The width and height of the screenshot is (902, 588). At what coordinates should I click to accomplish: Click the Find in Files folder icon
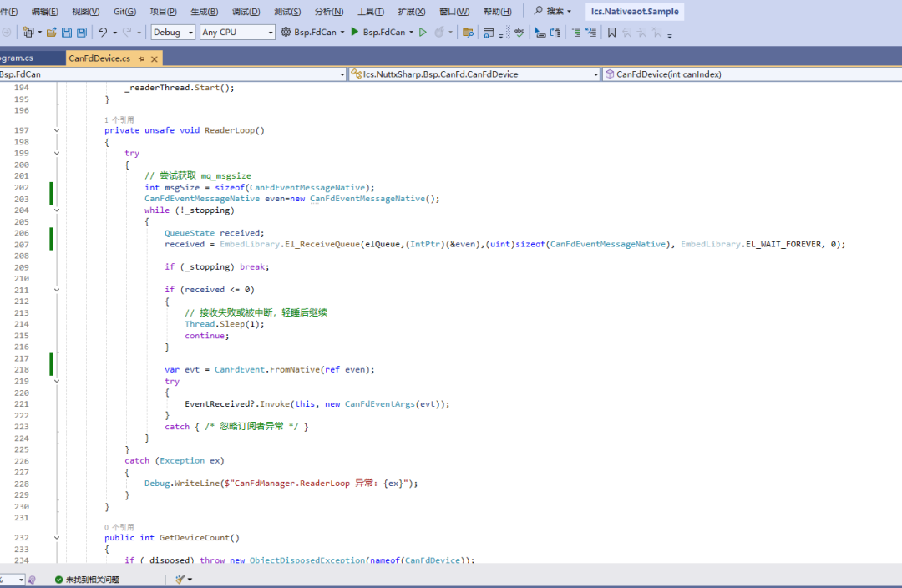coord(468,33)
